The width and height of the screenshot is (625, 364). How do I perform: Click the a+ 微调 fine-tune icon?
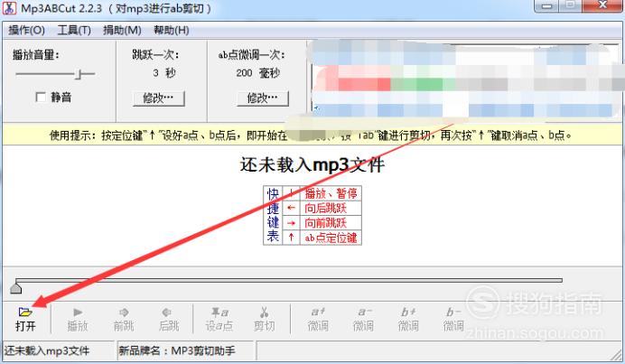(x=318, y=312)
